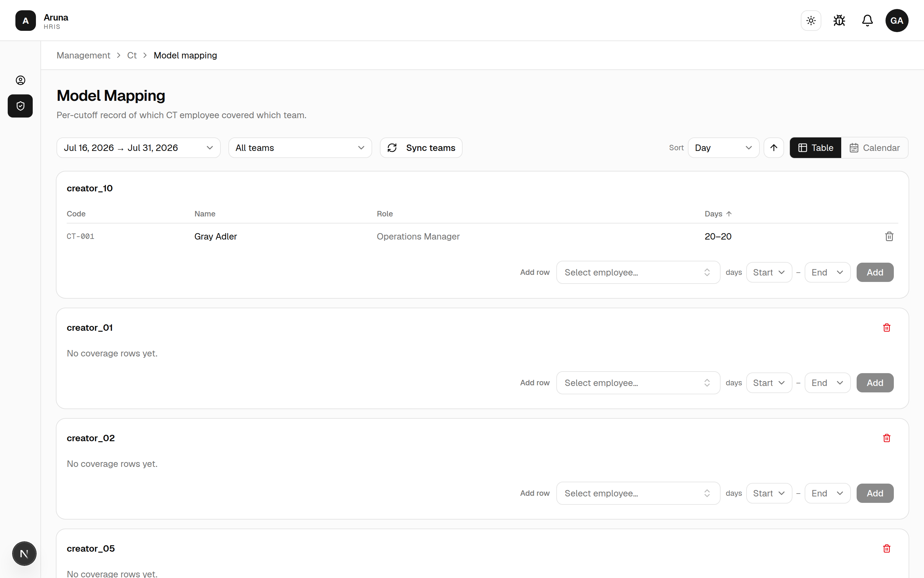Image resolution: width=924 pixels, height=578 pixels.
Task: Switch to Calendar view
Action: (x=875, y=148)
